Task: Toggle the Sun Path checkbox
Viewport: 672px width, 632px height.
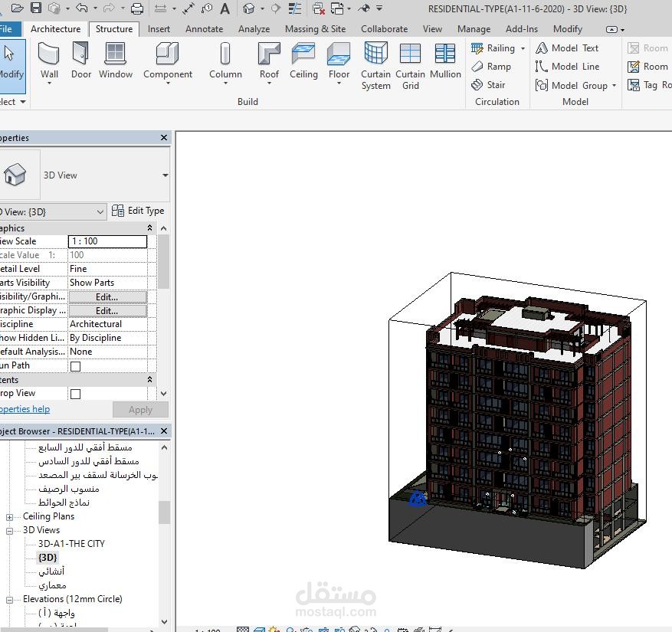Action: [x=75, y=366]
